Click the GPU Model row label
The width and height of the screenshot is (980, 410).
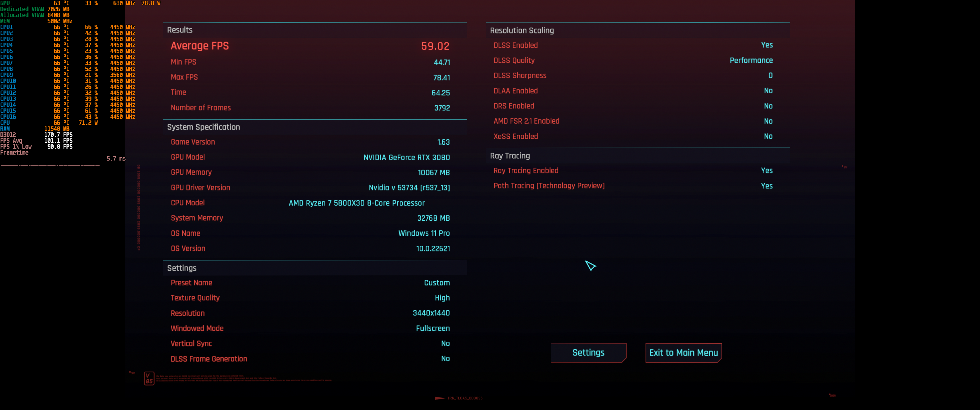pos(187,157)
